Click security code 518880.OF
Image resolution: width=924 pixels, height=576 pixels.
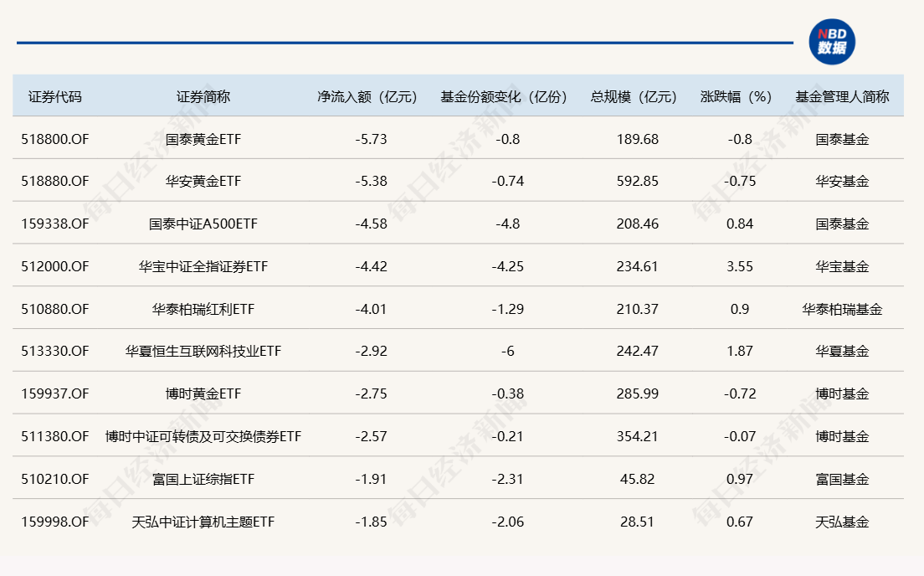click(x=54, y=181)
